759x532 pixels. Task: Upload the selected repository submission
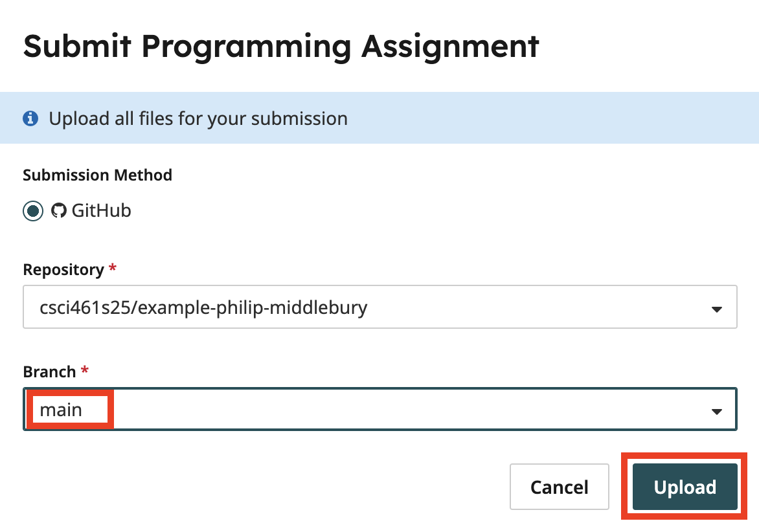(x=685, y=487)
